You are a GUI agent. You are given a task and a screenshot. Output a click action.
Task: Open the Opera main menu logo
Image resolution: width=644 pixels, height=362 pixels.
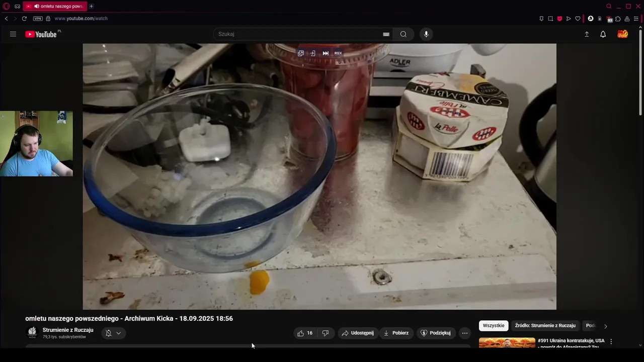7,6
